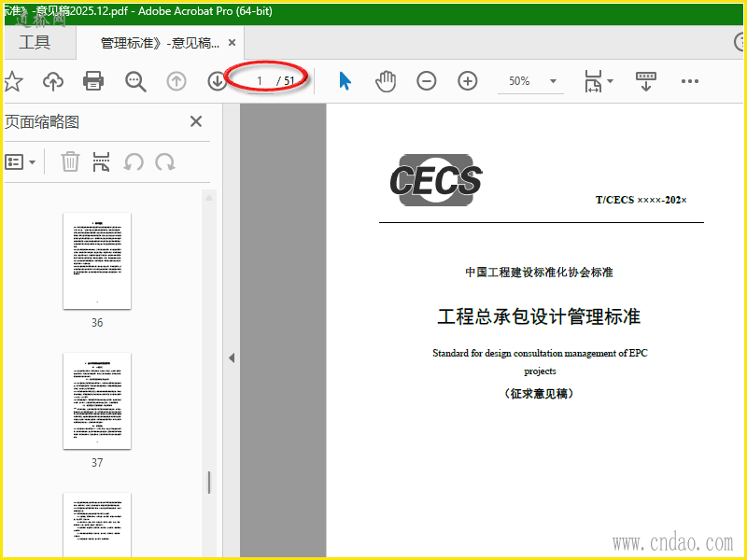Open more tools ellipsis menu

pos(689,81)
